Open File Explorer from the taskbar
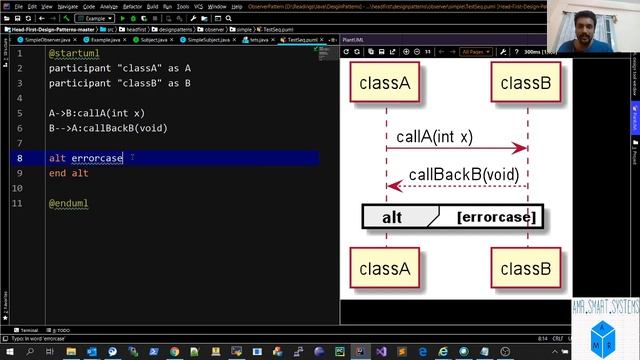 click(71, 351)
